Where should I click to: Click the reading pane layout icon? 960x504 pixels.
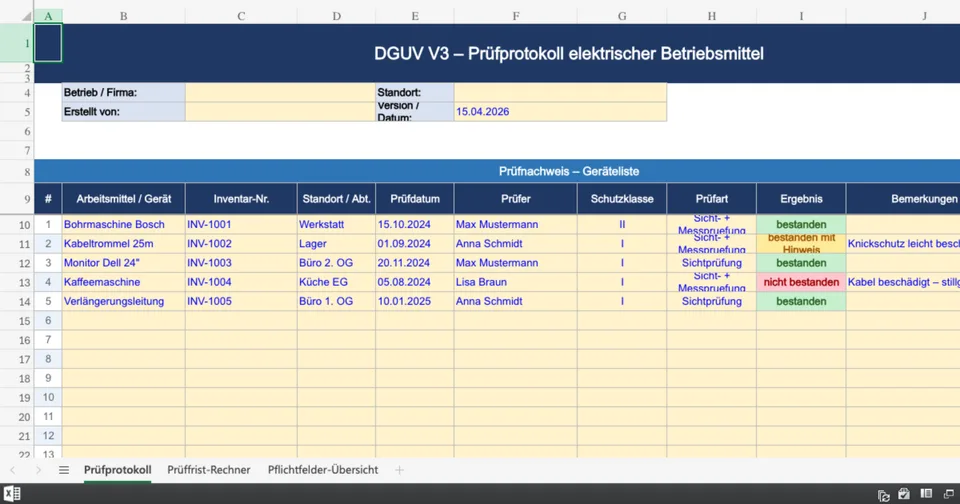[926, 494]
